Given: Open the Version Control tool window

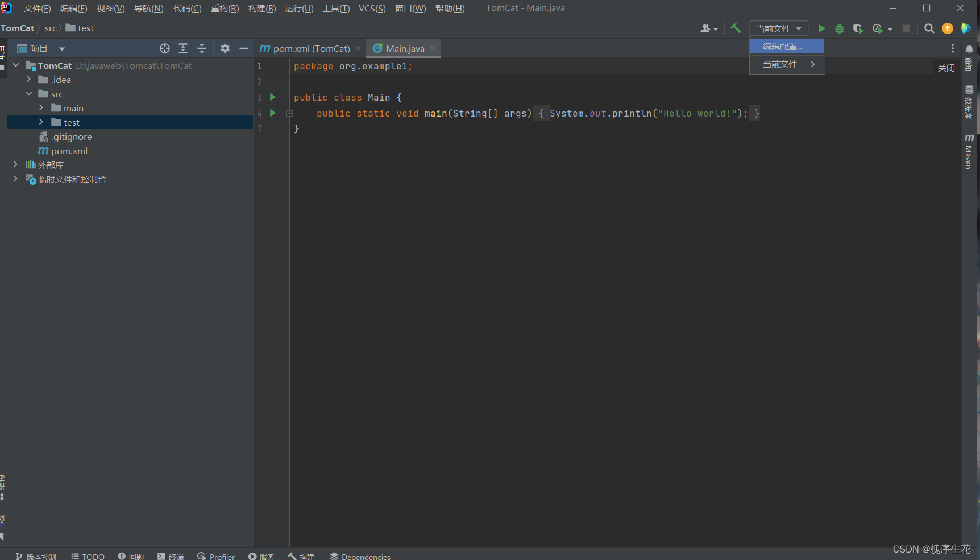Looking at the screenshot, I should 36,556.
